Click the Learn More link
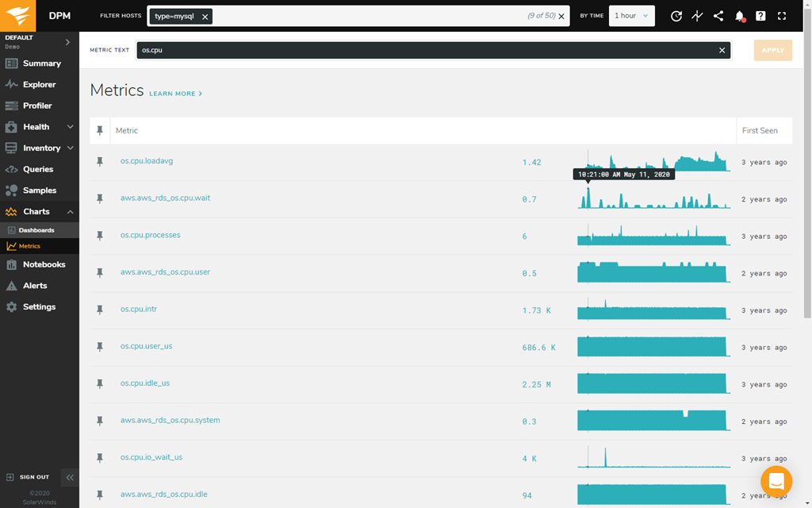 click(175, 94)
